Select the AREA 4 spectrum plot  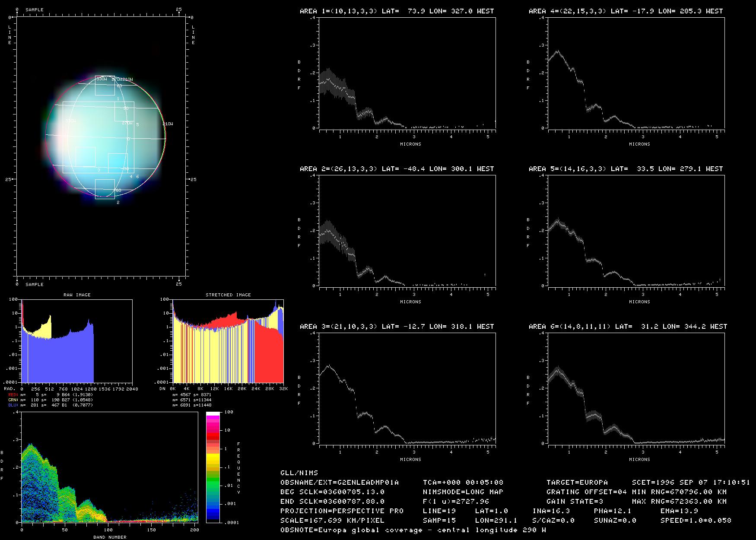pos(636,73)
